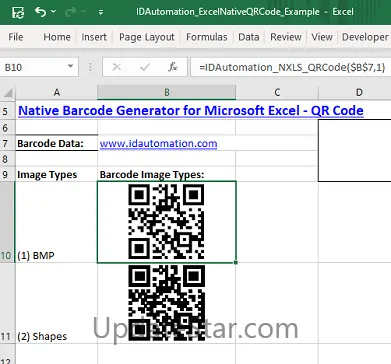This screenshot has width=391, height=364.
Task: Select column B header
Action: [x=167, y=92]
